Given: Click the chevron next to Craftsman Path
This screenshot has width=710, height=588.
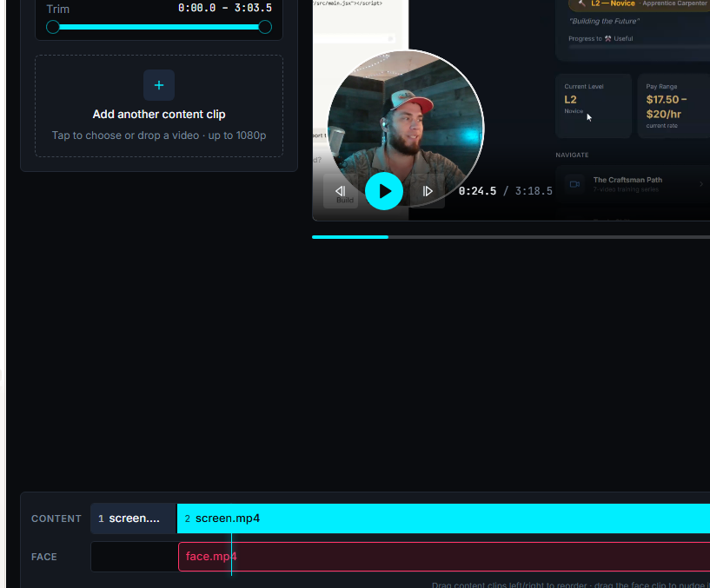Looking at the screenshot, I should tap(701, 184).
